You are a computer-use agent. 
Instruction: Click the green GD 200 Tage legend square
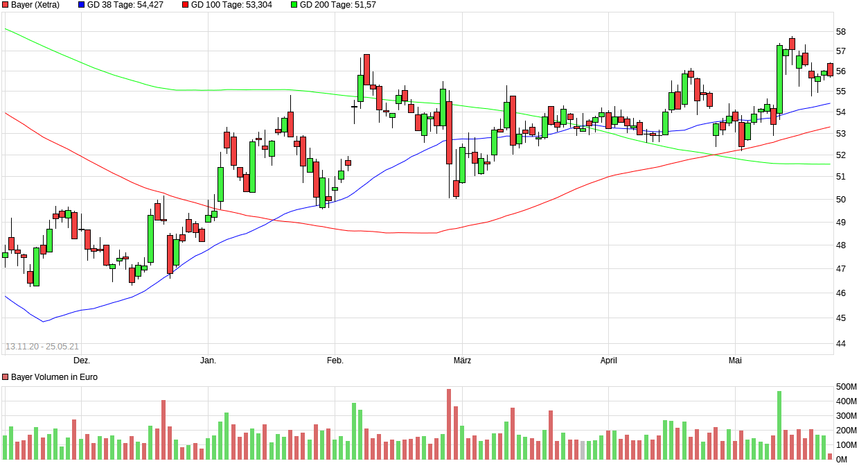click(x=295, y=6)
